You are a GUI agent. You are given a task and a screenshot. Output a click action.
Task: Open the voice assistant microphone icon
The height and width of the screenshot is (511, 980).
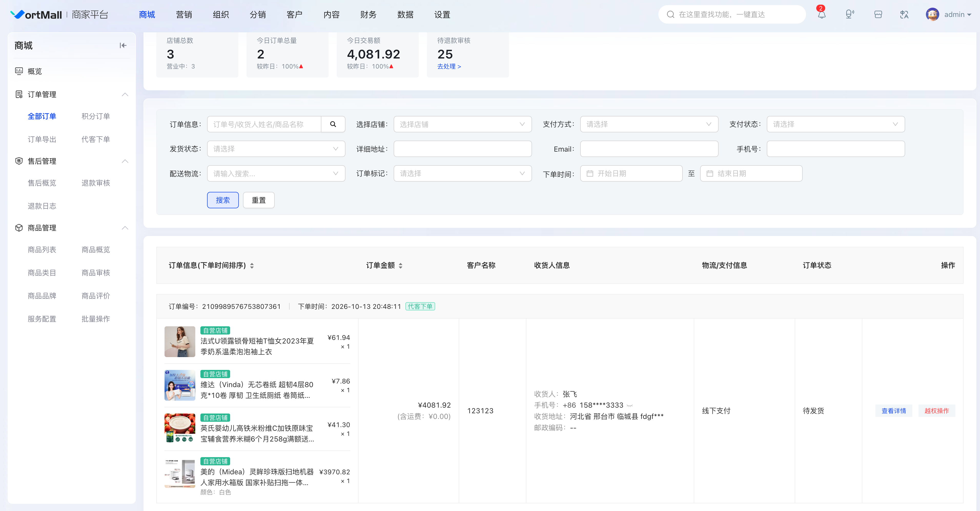coord(850,14)
